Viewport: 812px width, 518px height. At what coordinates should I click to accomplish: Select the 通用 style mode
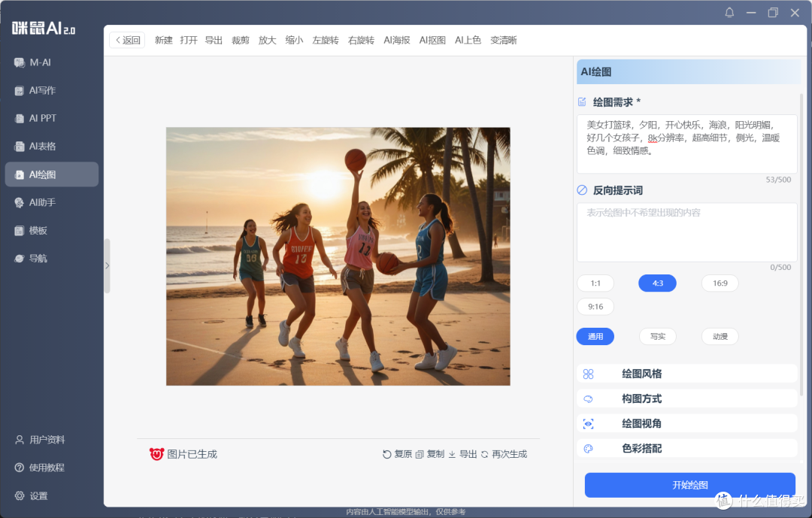pos(595,337)
